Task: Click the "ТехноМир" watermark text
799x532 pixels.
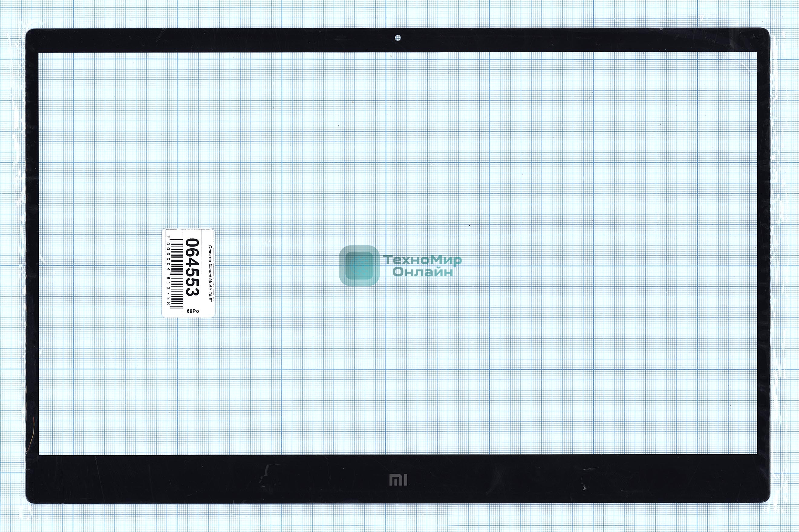Action: (422, 260)
